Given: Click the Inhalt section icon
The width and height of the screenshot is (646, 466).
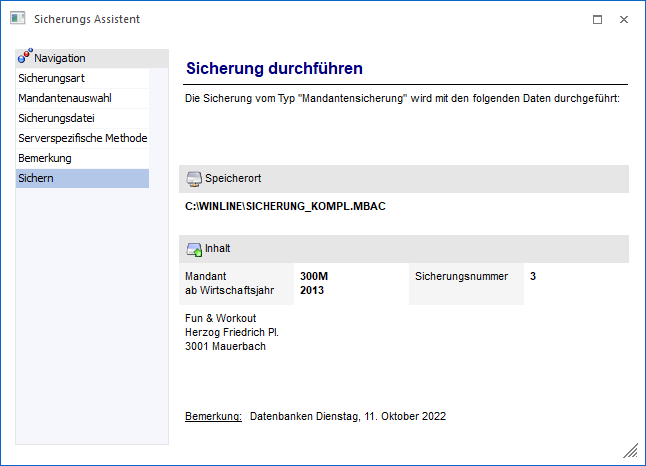Looking at the screenshot, I should click(x=194, y=248).
